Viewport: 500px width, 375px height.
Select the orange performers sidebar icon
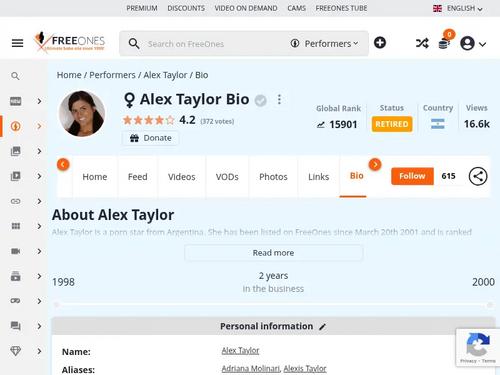[x=16, y=126]
